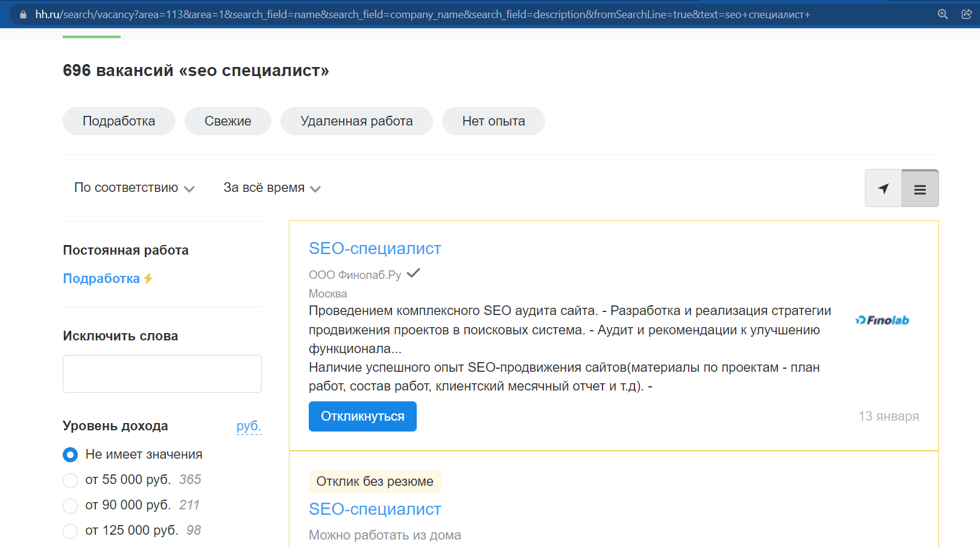Open the SEO-специалист vacancy from Финолаб.Ру
980x548 pixels.
[375, 248]
